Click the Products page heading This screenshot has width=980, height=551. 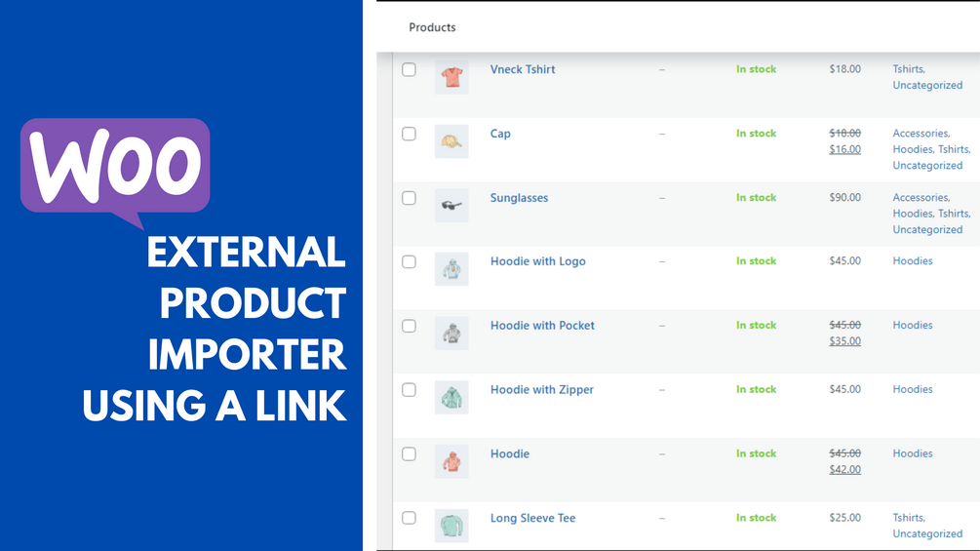click(432, 27)
